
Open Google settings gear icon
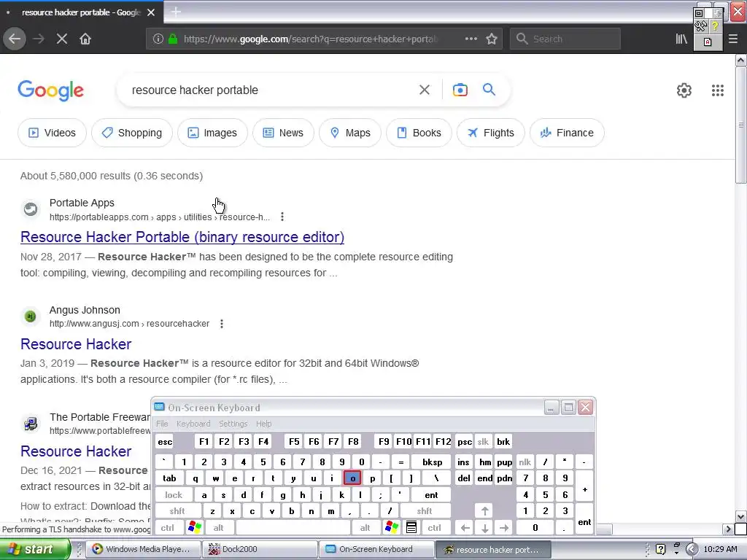[684, 90]
